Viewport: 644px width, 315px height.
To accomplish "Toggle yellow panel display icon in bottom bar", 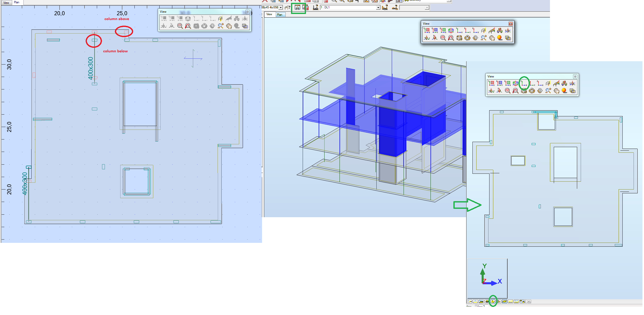I will [505, 302].
